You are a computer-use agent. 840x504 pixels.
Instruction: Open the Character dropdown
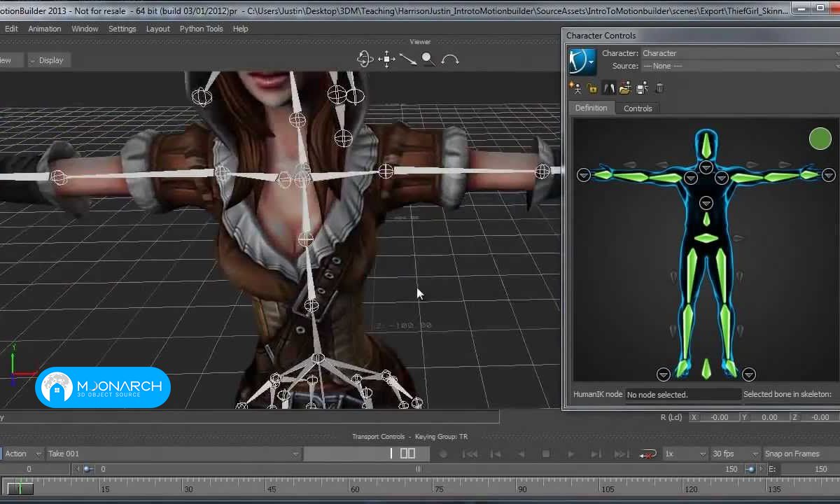[x=739, y=53]
